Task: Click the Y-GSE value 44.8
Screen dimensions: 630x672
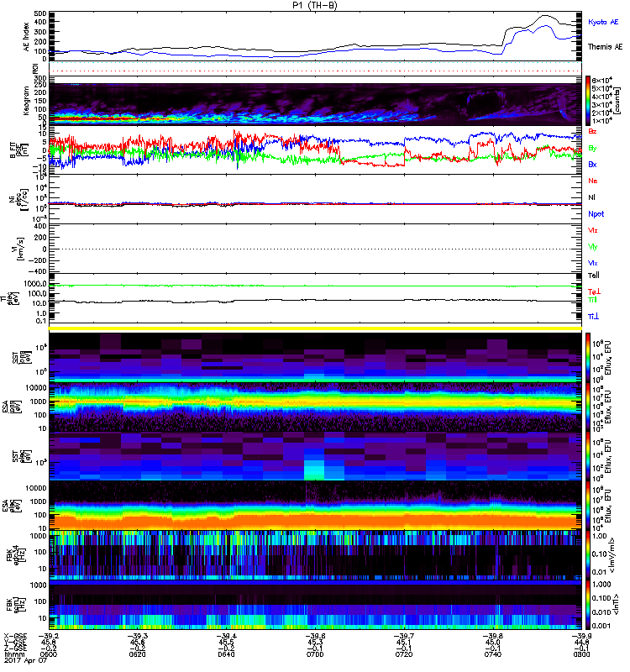Action: (x=581, y=642)
